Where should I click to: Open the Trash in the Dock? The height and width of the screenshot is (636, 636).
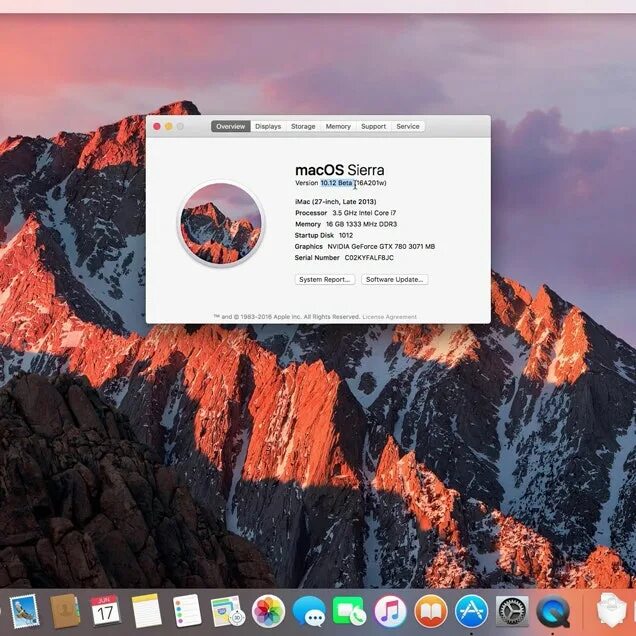[612, 611]
